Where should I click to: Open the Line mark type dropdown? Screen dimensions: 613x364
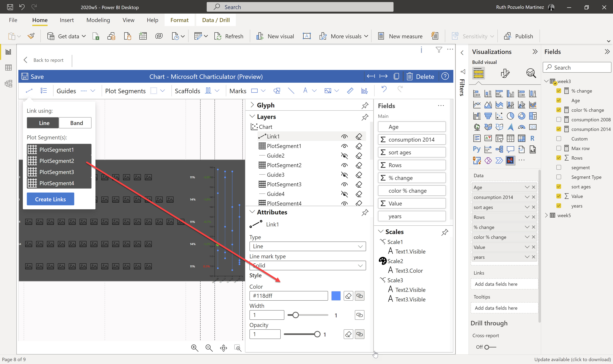307,265
